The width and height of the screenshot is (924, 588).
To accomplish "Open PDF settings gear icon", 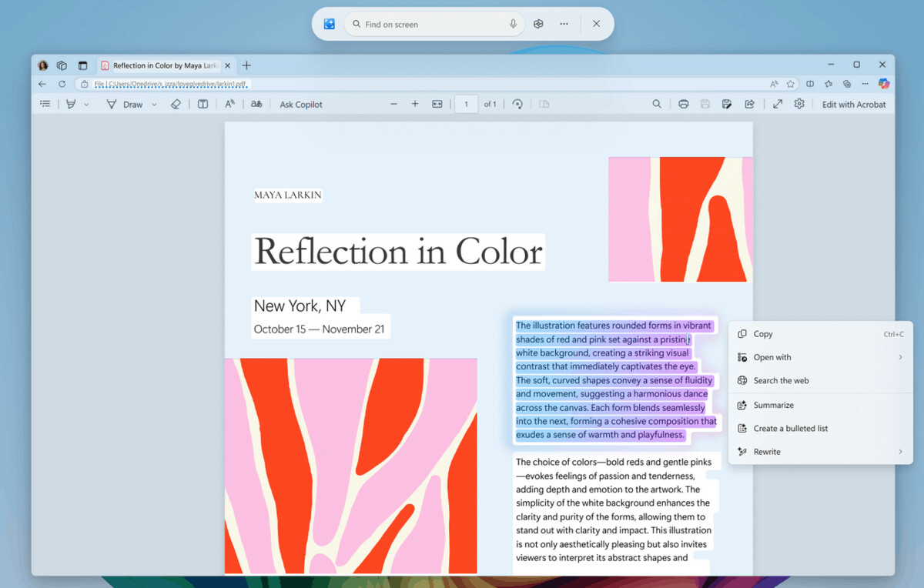I will coord(799,104).
